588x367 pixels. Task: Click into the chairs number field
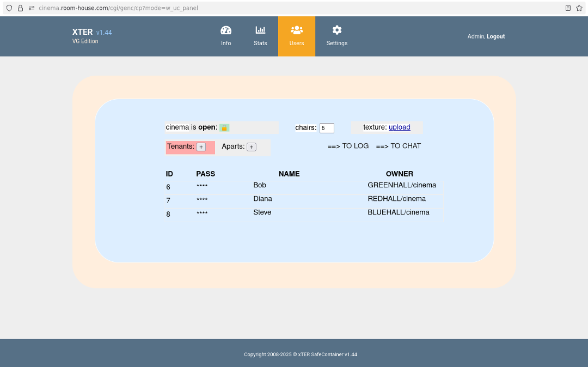(327, 128)
